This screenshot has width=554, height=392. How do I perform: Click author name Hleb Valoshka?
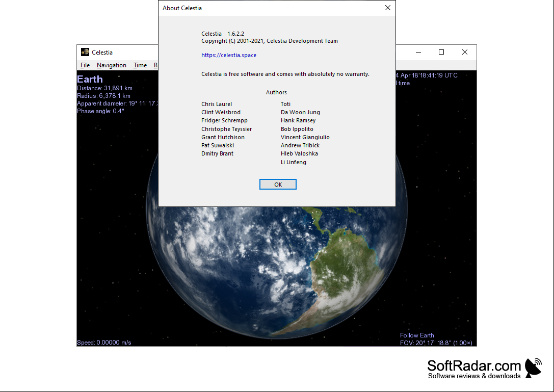tap(299, 153)
